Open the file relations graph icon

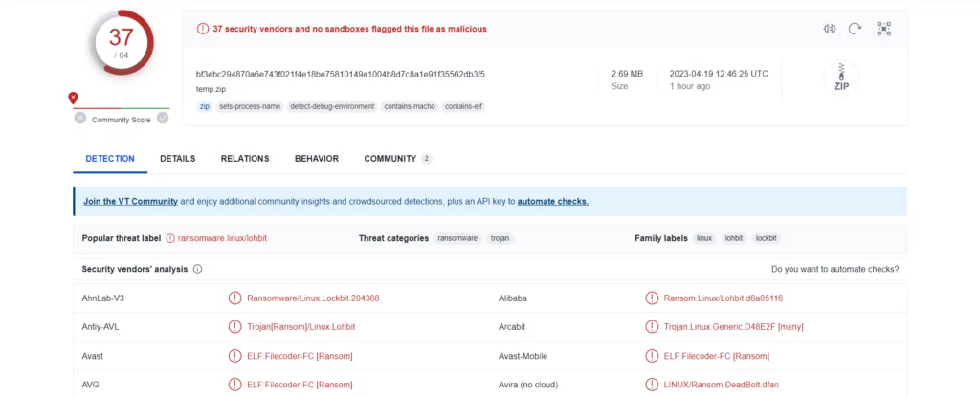883,29
